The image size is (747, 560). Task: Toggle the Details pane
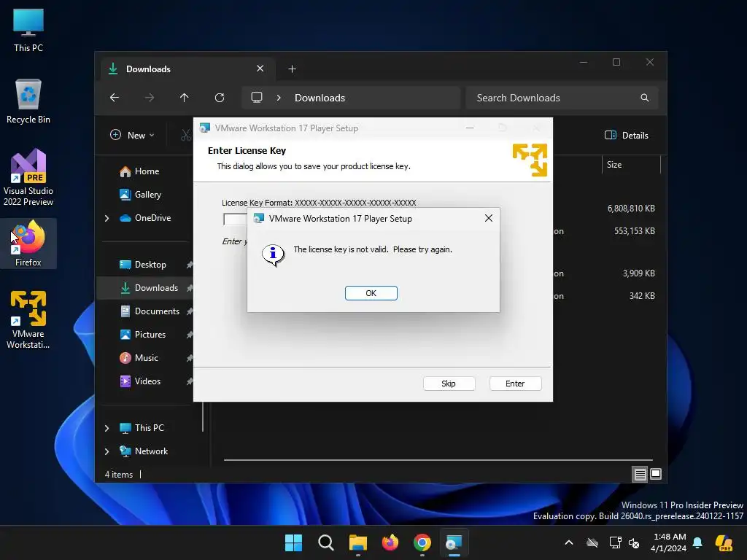tap(627, 135)
